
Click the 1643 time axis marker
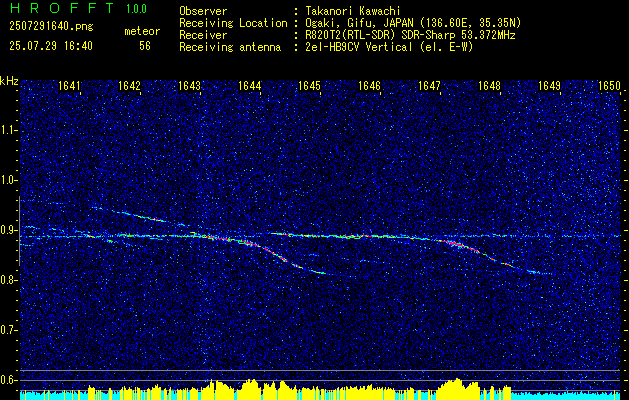coord(189,85)
